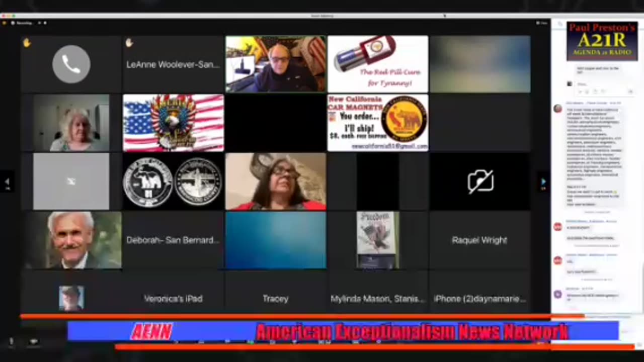
Task: Select the small avatar in bottom-left tile
Action: coord(71,298)
